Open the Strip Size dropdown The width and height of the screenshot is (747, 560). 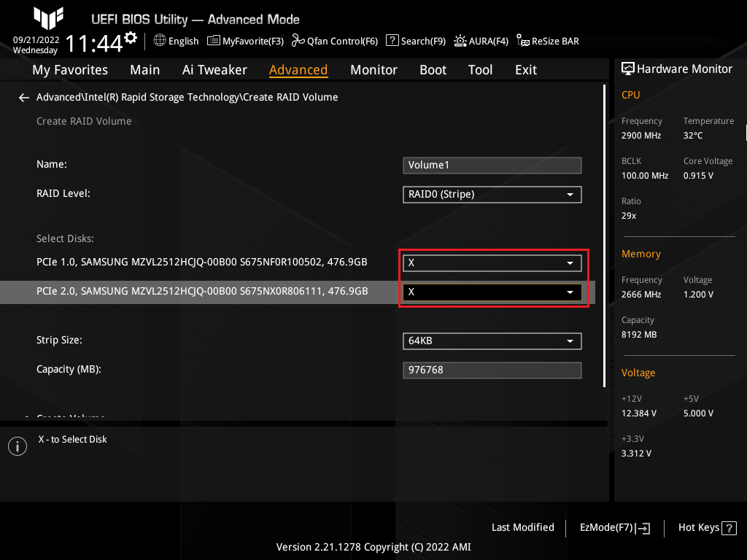tap(492, 341)
